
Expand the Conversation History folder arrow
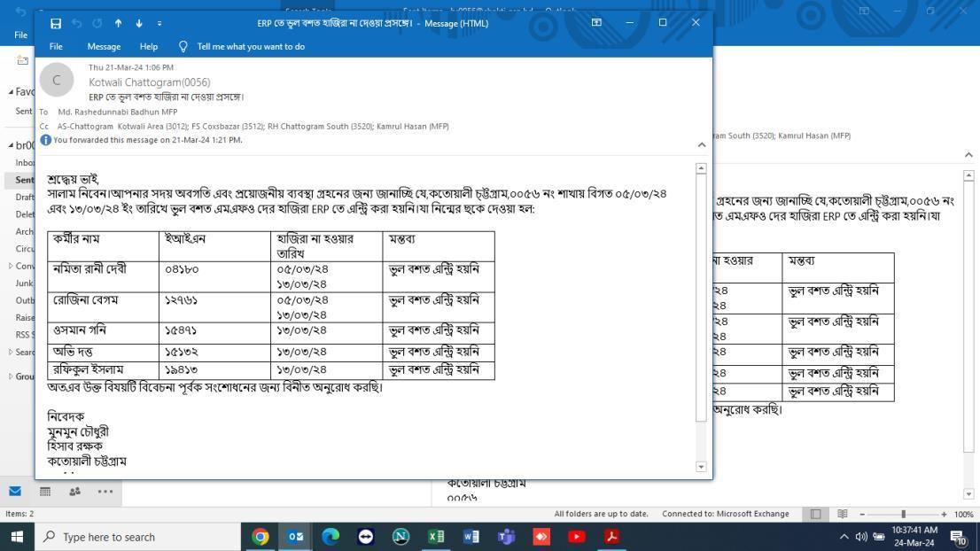pyautogui.click(x=11, y=266)
